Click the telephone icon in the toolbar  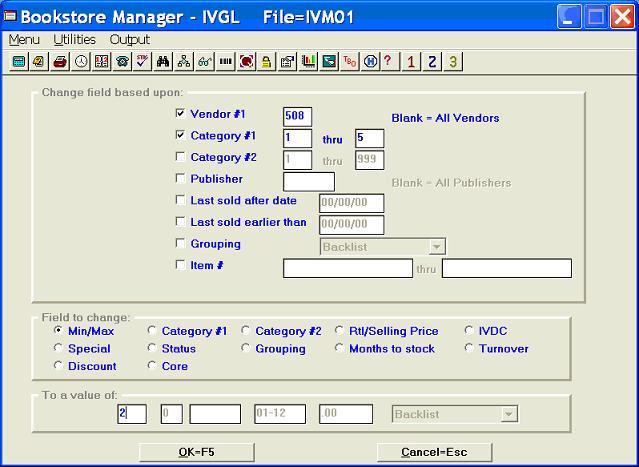tap(122, 61)
